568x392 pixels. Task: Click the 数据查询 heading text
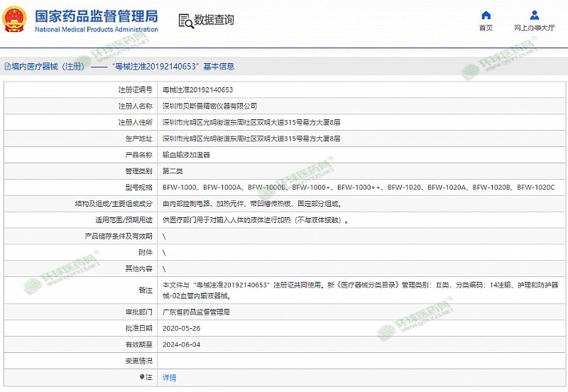[x=214, y=20]
